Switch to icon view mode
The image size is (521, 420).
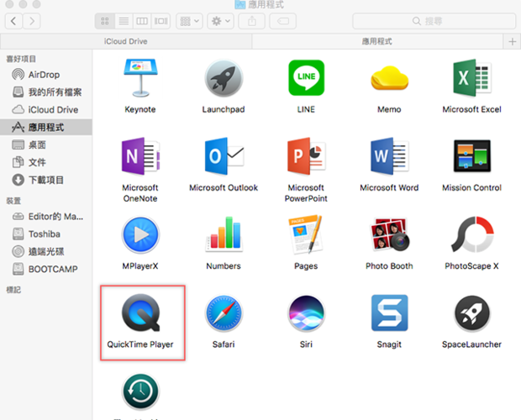click(105, 21)
